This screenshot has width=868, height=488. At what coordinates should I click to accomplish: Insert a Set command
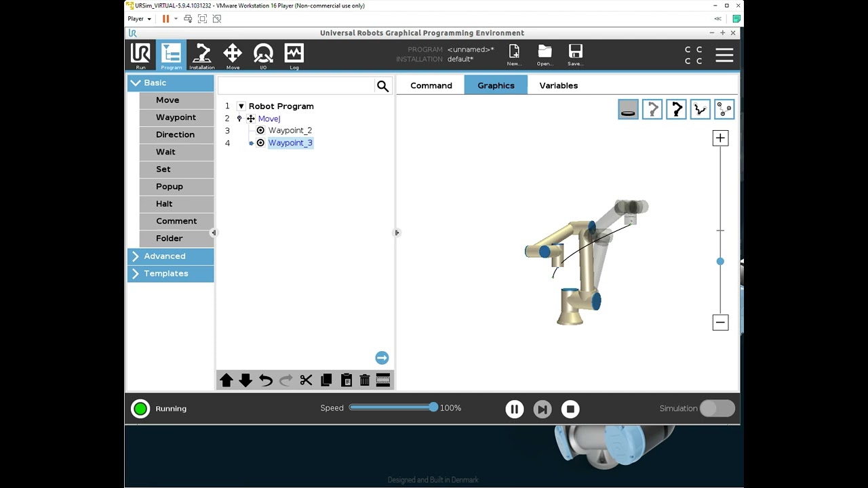pyautogui.click(x=176, y=169)
